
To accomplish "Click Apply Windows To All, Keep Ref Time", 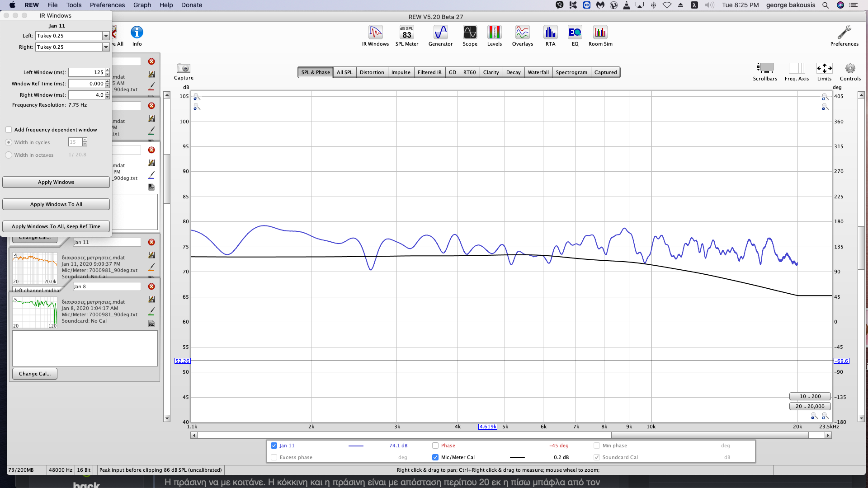I will tap(56, 226).
